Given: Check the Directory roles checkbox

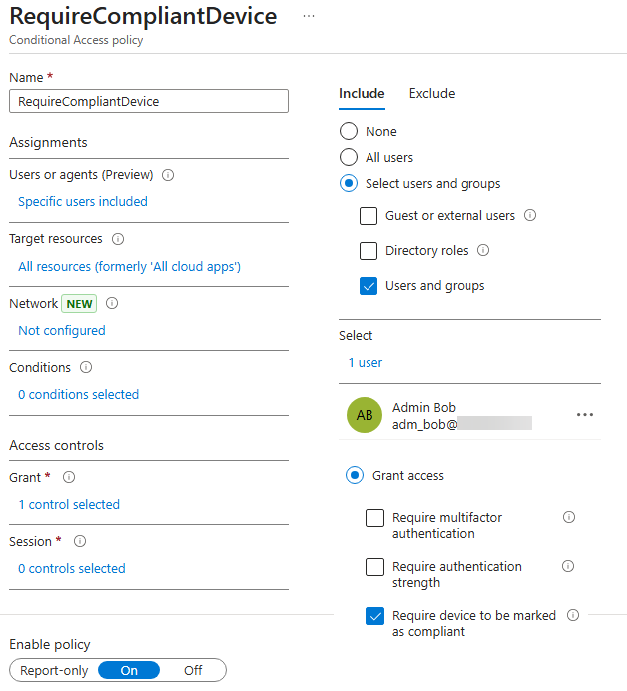Looking at the screenshot, I should [368, 251].
